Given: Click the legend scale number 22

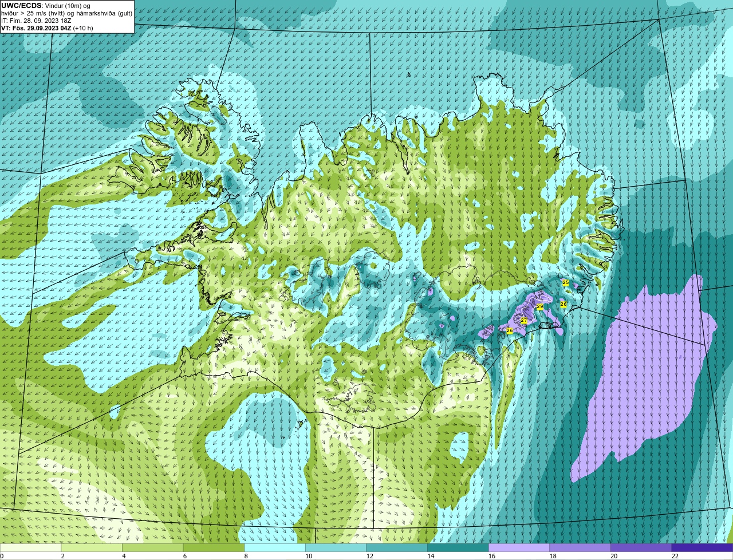Looking at the screenshot, I should click(x=675, y=556).
